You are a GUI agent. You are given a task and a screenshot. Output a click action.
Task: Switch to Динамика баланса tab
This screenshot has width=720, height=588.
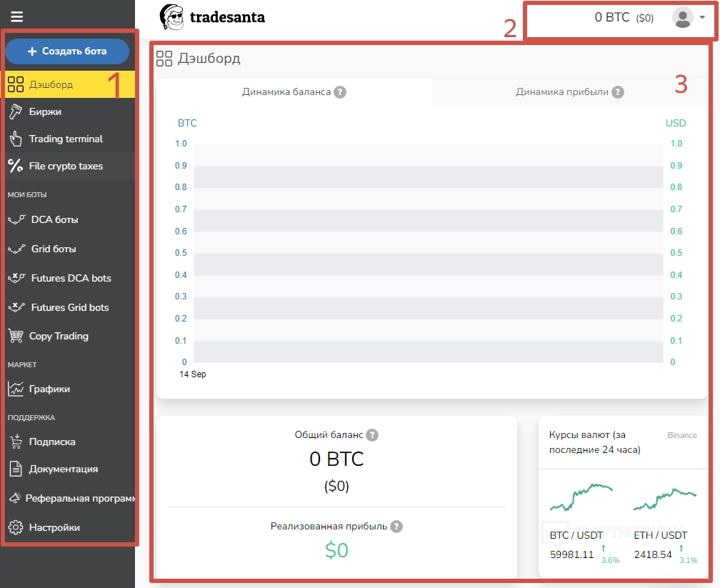[294, 92]
